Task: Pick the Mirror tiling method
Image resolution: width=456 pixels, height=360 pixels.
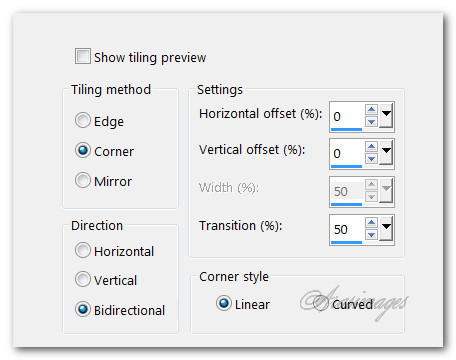Action: tap(83, 180)
